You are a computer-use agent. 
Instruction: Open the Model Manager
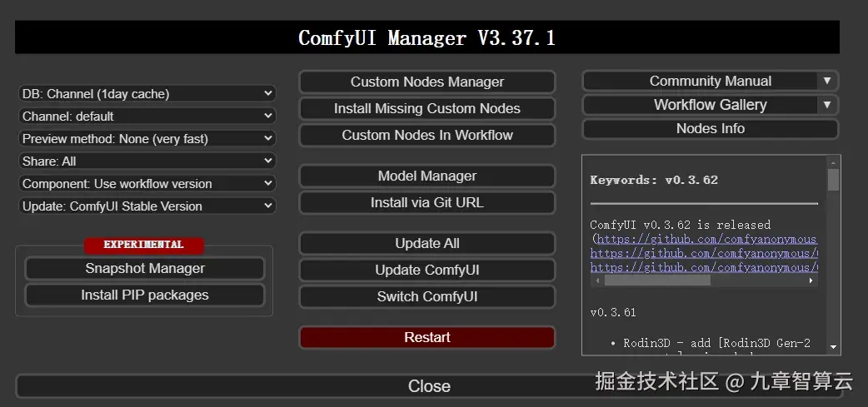pyautogui.click(x=427, y=176)
